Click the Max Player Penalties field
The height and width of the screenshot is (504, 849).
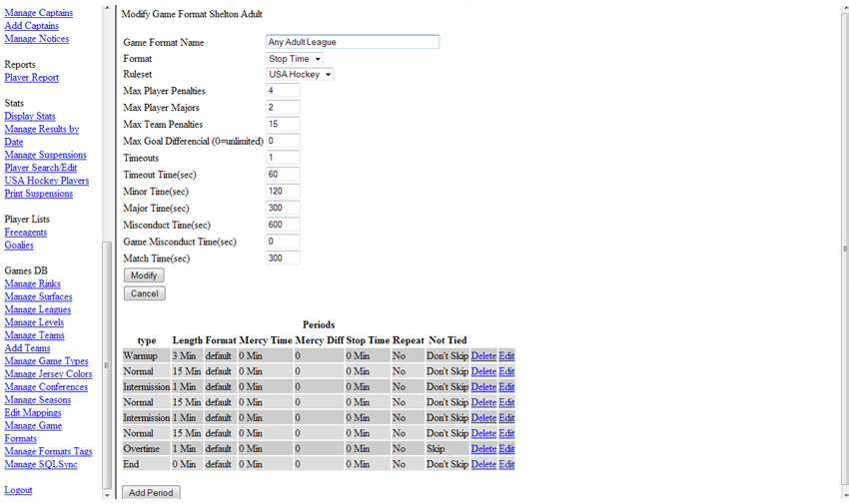click(x=283, y=91)
